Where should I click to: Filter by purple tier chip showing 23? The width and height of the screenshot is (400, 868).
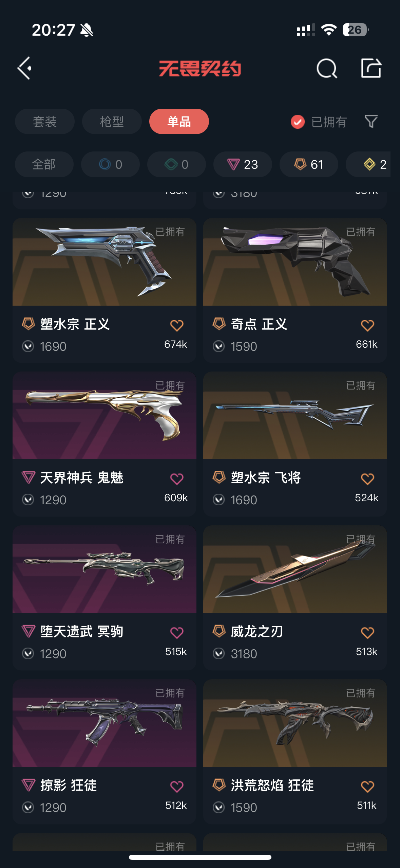(x=243, y=164)
